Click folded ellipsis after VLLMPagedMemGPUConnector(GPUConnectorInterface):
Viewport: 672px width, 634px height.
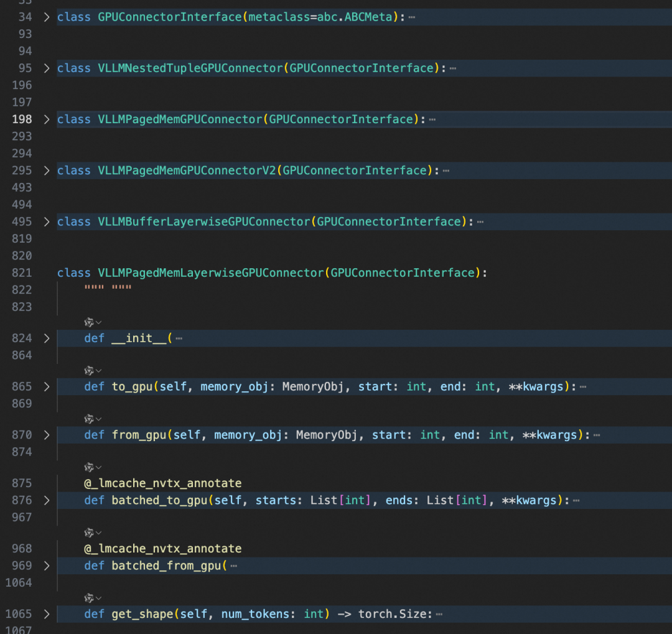coord(432,119)
